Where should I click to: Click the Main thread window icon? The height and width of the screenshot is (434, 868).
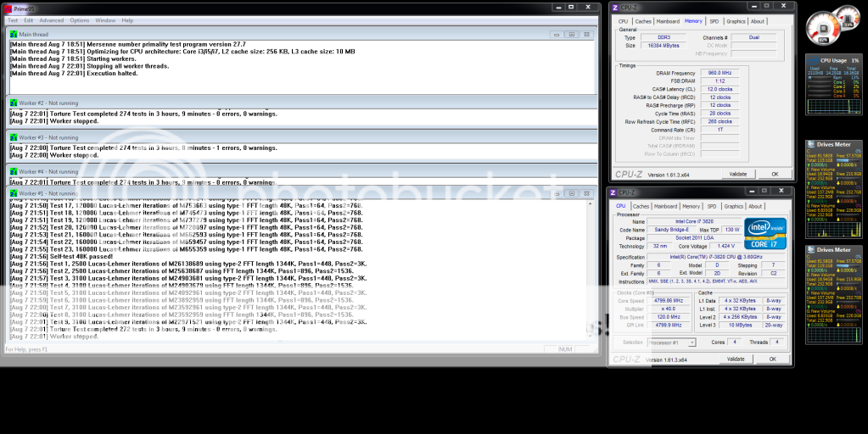14,34
